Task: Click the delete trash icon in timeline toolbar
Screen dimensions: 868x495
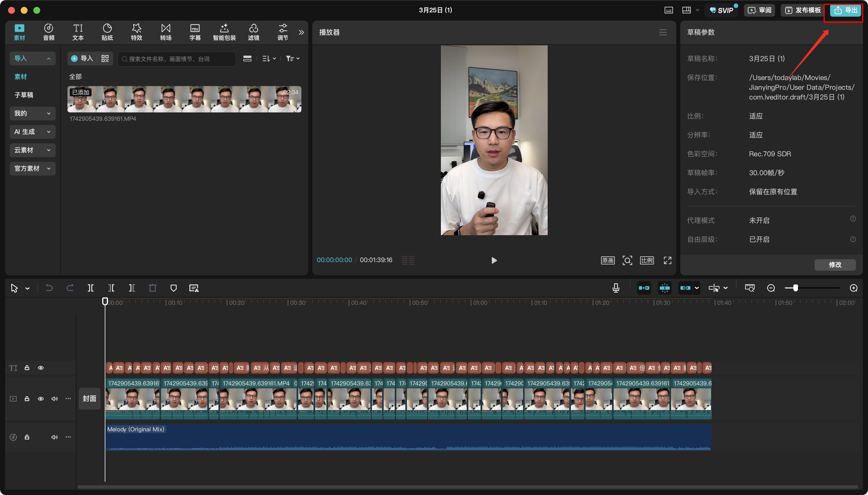Action: point(153,288)
